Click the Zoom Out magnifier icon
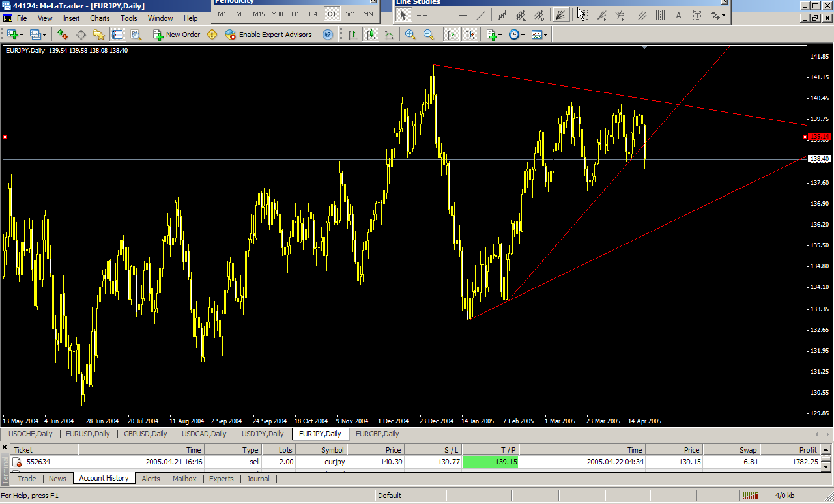This screenshot has height=504, width=834. (x=429, y=35)
